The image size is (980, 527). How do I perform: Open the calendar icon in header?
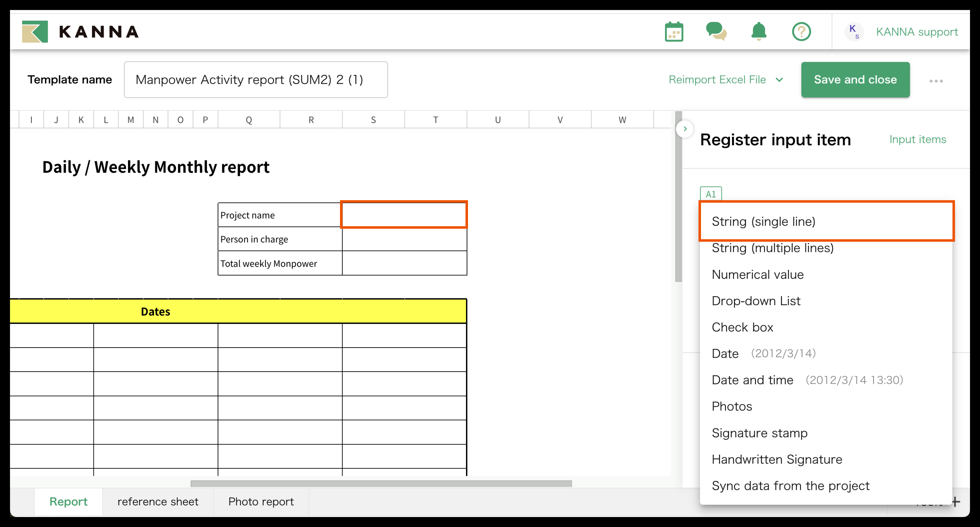pos(674,32)
